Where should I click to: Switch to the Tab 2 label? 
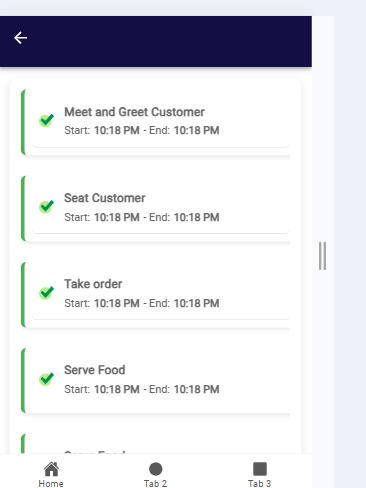click(155, 483)
